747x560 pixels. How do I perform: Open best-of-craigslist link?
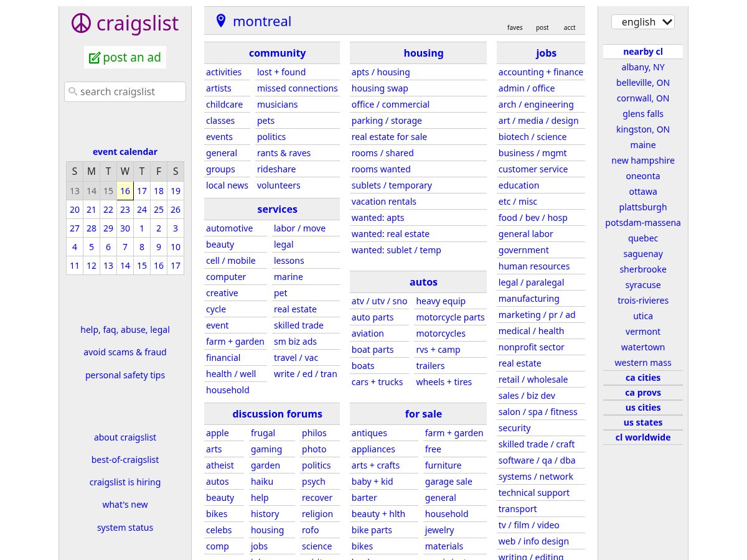[125, 460]
